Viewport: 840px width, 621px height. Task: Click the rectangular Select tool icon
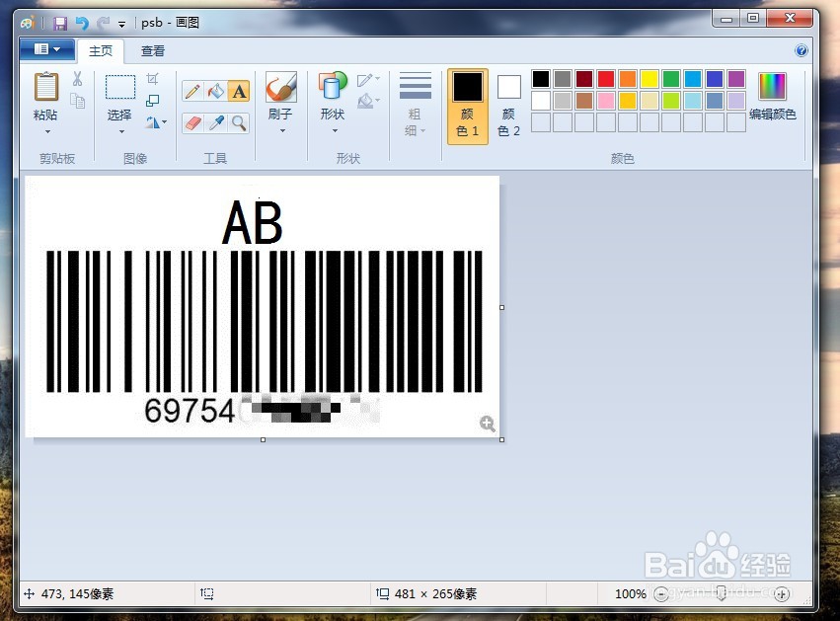[120, 87]
